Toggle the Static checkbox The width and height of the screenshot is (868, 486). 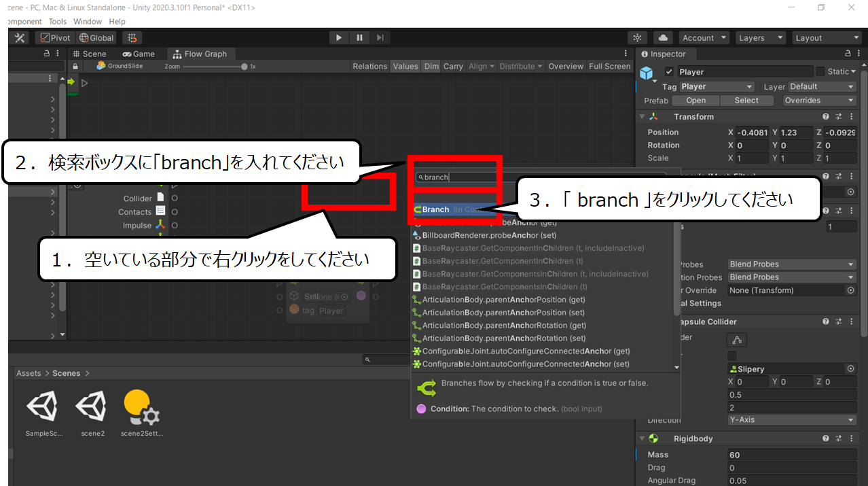click(x=820, y=71)
